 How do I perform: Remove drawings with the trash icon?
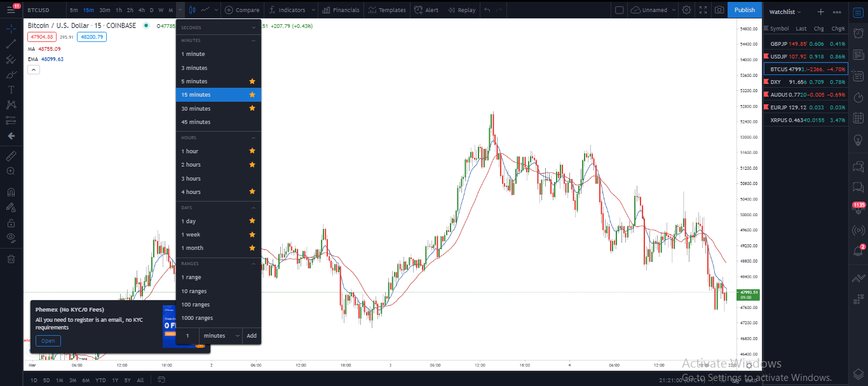tap(11, 259)
